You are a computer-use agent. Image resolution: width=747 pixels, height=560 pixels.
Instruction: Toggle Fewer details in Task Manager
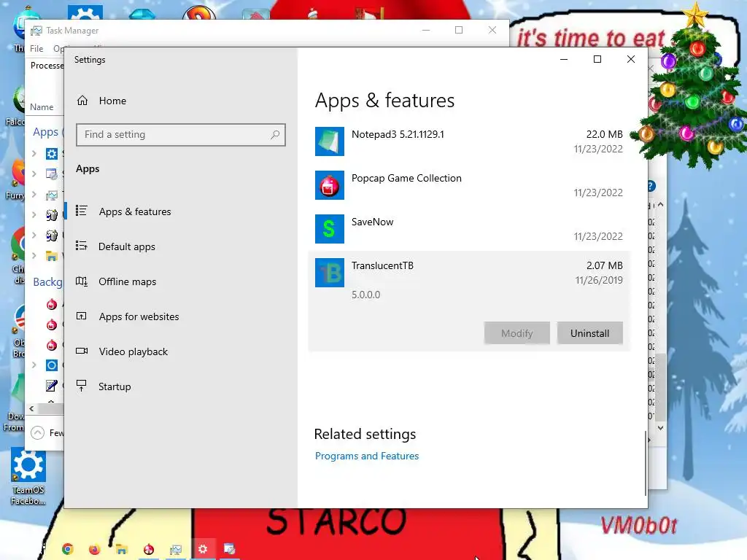47,433
